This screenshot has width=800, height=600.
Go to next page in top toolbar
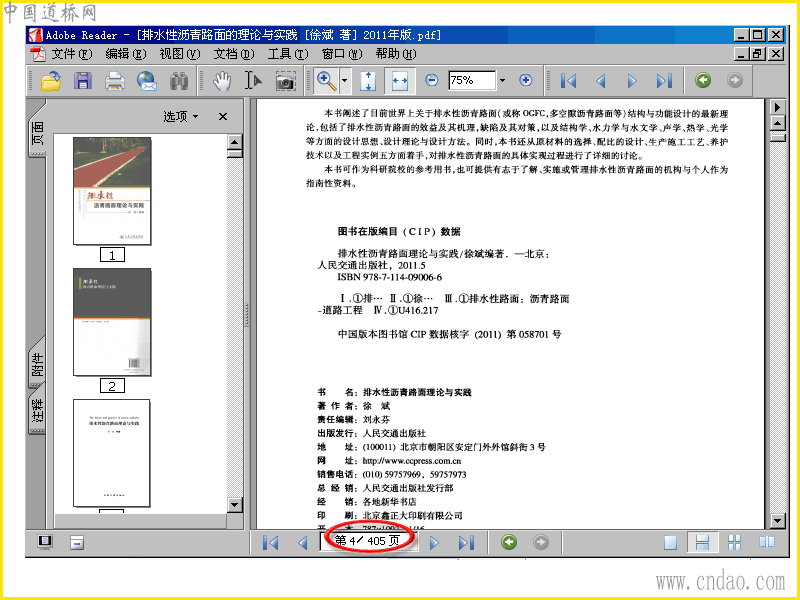[632, 81]
